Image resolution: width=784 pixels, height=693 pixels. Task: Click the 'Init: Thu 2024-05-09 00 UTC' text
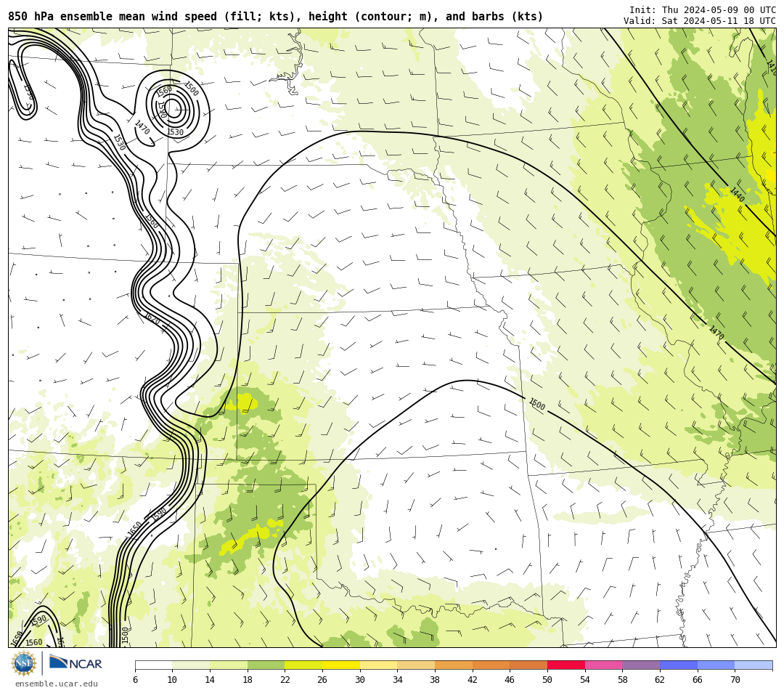[703, 10]
